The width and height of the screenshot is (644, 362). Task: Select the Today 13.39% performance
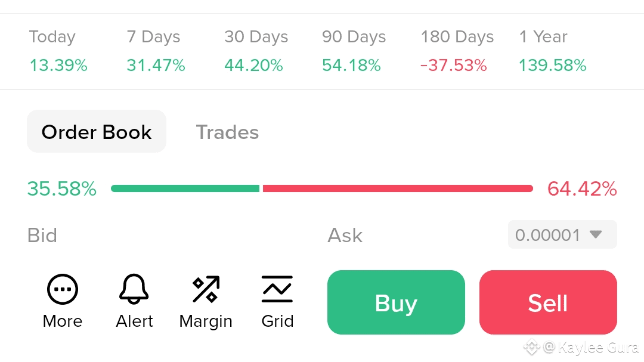click(x=58, y=51)
